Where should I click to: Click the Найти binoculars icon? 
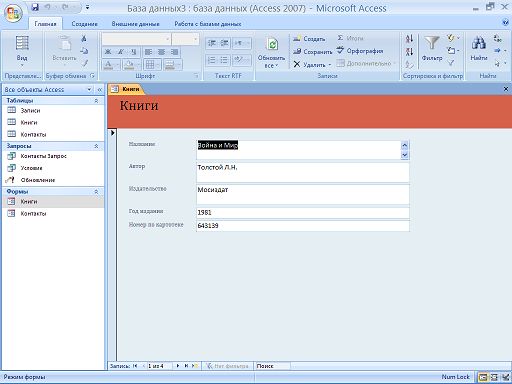[479, 44]
